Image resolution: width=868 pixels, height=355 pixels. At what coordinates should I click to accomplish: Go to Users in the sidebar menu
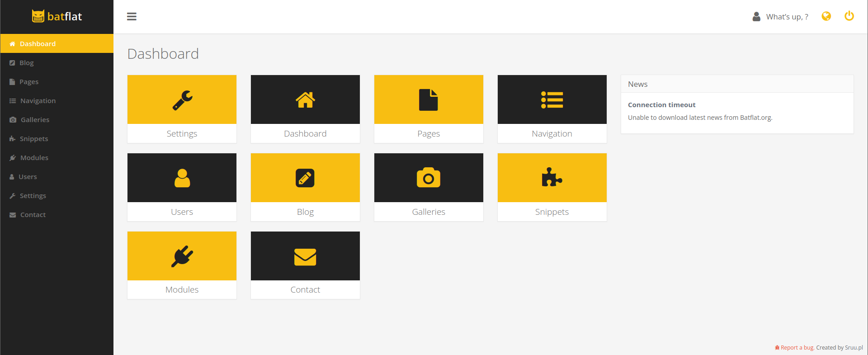pyautogui.click(x=57, y=176)
